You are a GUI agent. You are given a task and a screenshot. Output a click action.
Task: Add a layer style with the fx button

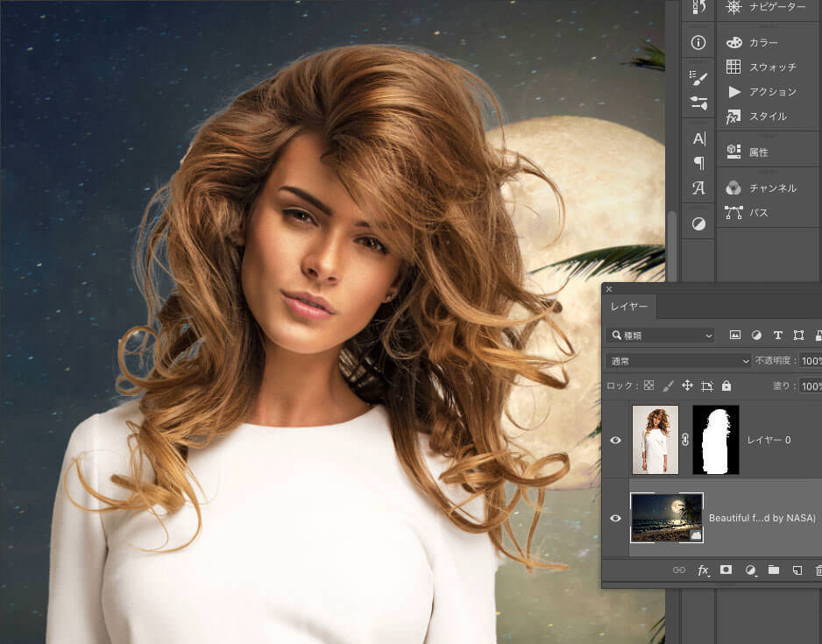[x=703, y=570]
